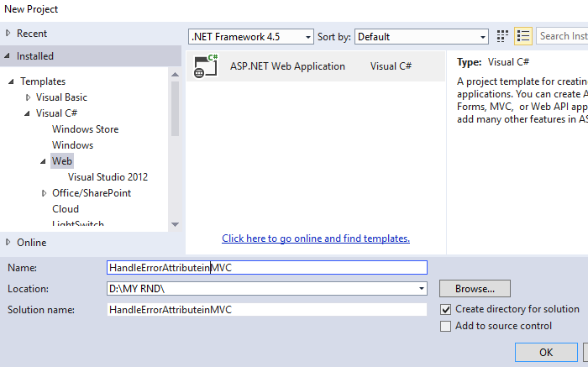Image resolution: width=588 pixels, height=367 pixels.
Task: Expand the Visual Basic tree node
Action: (28, 97)
